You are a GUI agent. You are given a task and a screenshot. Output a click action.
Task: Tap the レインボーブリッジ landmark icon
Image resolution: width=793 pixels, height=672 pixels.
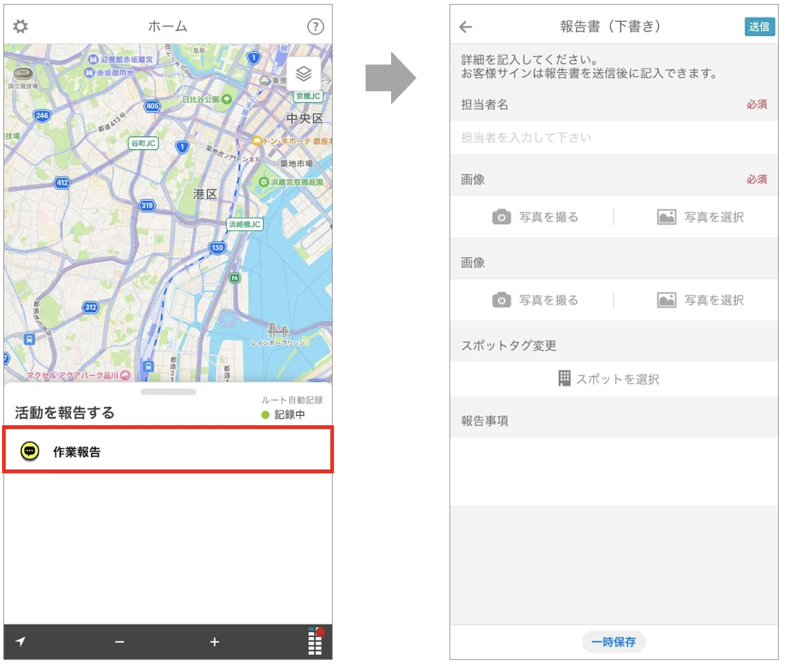pos(278,330)
